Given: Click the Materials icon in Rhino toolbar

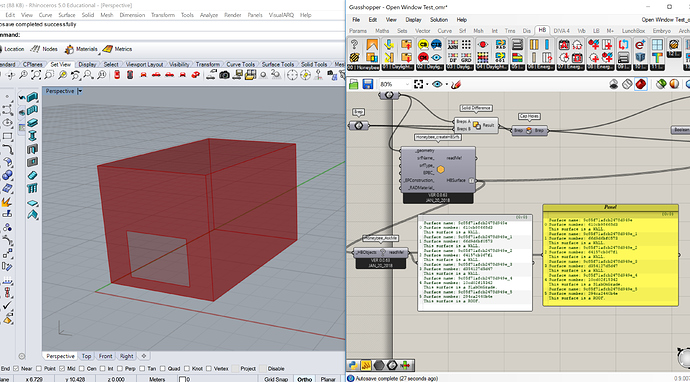Looking at the screenshot, I should click(x=69, y=49).
